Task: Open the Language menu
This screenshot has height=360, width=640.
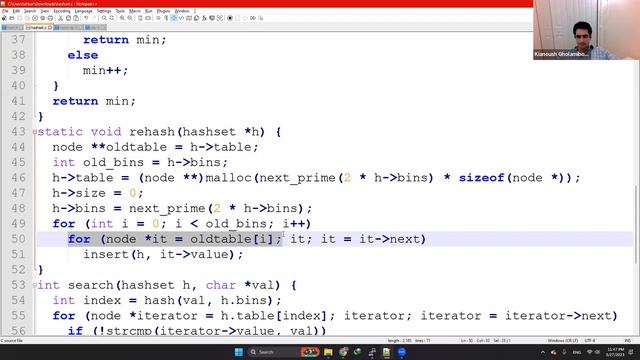Action: [84, 11]
